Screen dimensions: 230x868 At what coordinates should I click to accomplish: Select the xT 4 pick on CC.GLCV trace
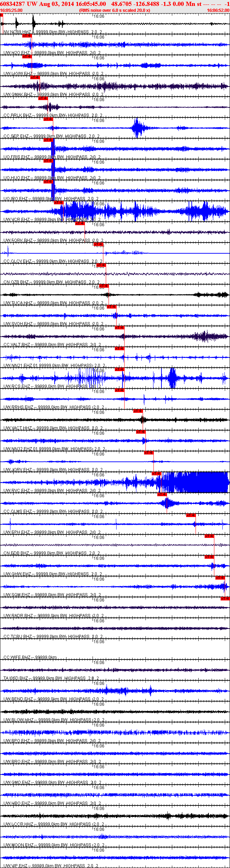(98, 244)
